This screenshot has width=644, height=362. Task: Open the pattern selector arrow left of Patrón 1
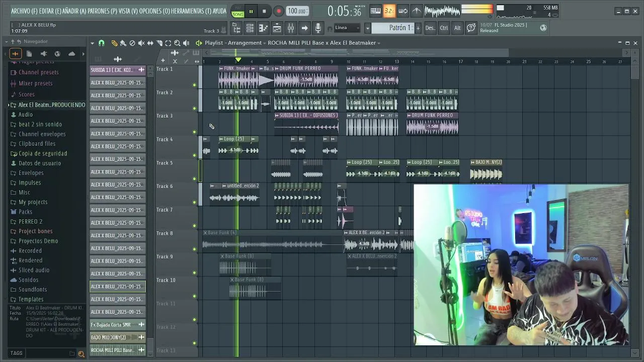pos(367,28)
